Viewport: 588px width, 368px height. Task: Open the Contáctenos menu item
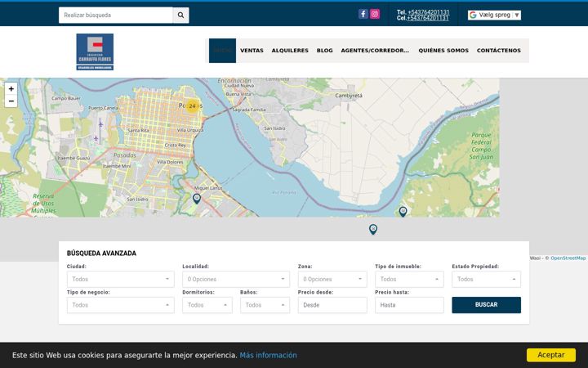click(499, 51)
